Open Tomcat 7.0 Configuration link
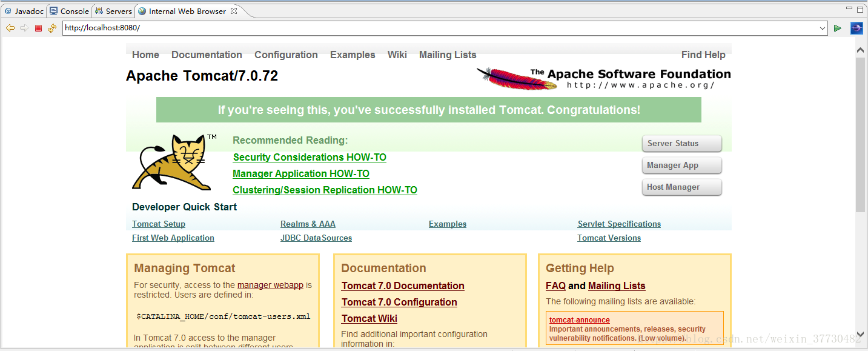This screenshot has width=868, height=351. (x=399, y=302)
